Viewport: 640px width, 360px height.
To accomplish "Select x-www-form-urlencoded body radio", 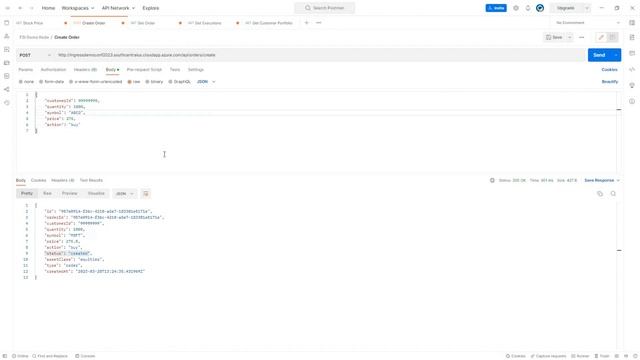I will [71, 82].
